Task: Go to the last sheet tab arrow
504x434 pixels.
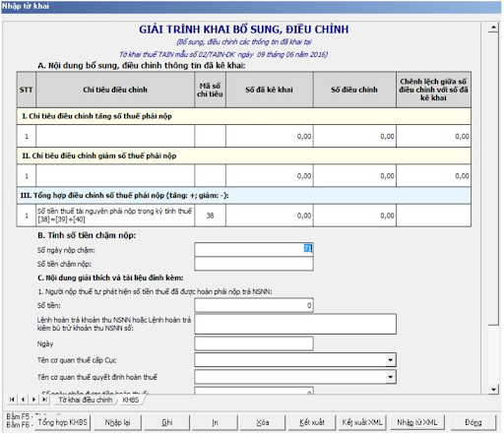Action: 44,400
